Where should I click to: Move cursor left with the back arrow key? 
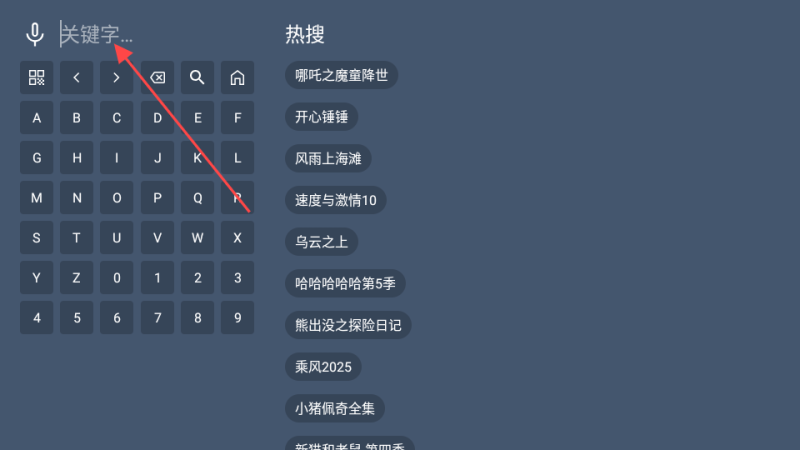(77, 78)
